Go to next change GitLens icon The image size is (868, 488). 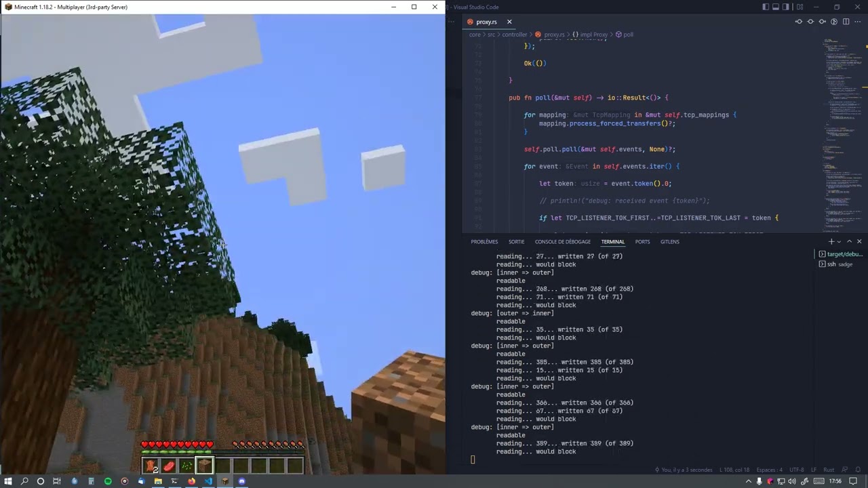pos(822,22)
